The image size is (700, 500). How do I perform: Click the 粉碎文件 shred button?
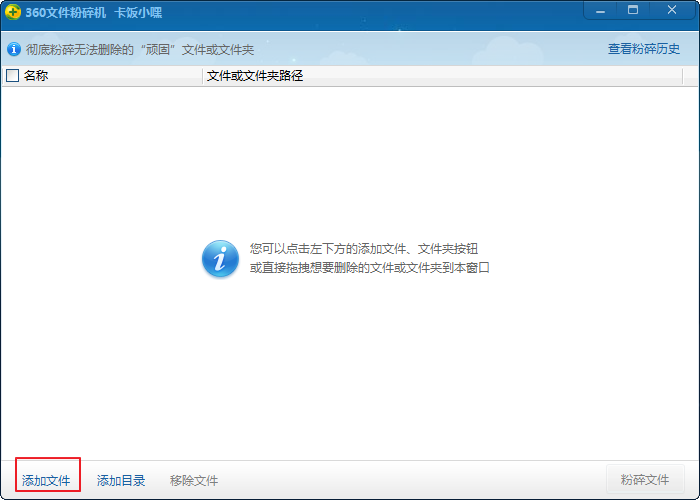pos(645,480)
